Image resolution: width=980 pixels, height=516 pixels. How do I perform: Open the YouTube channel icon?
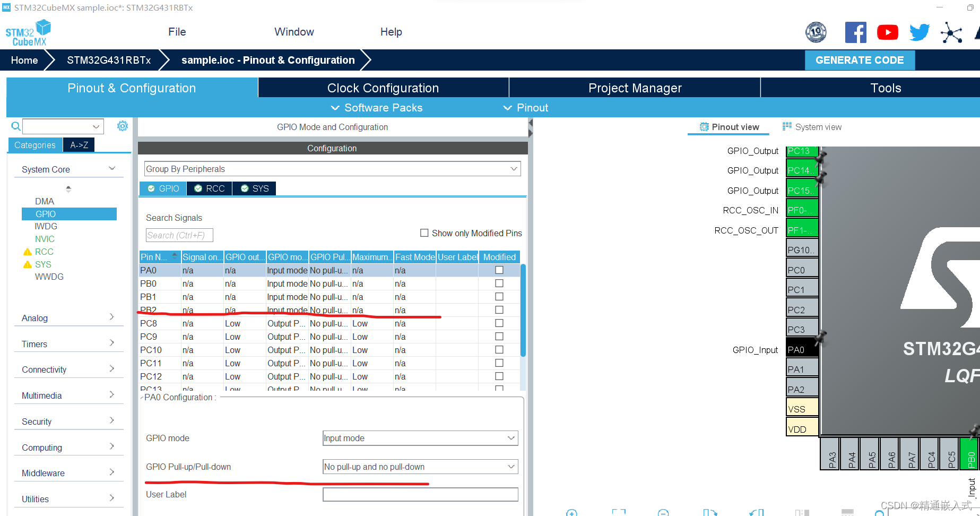click(x=888, y=32)
